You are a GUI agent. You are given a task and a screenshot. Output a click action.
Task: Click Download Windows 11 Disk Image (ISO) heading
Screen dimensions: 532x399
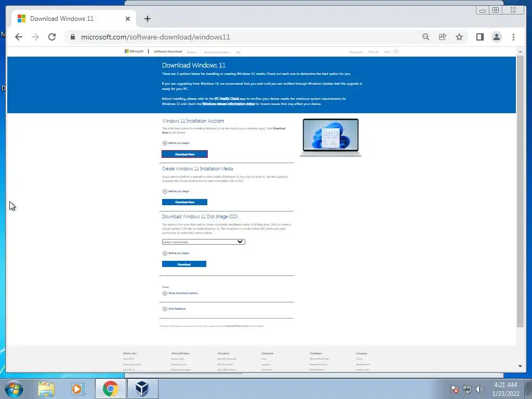click(200, 217)
